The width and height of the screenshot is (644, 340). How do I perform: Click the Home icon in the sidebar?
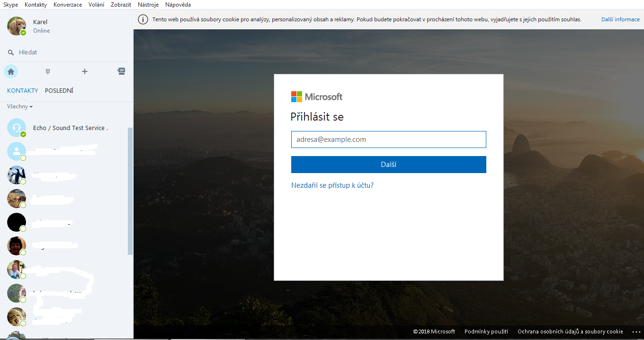[11, 71]
